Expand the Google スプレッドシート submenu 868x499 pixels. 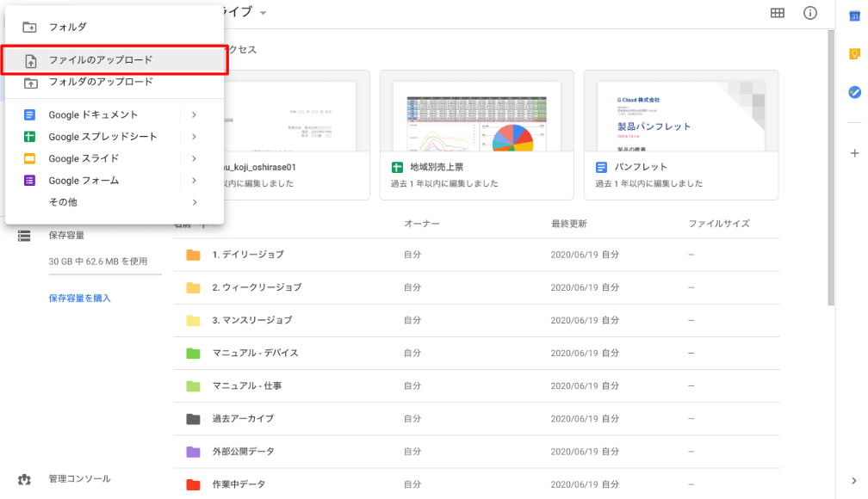[195, 136]
